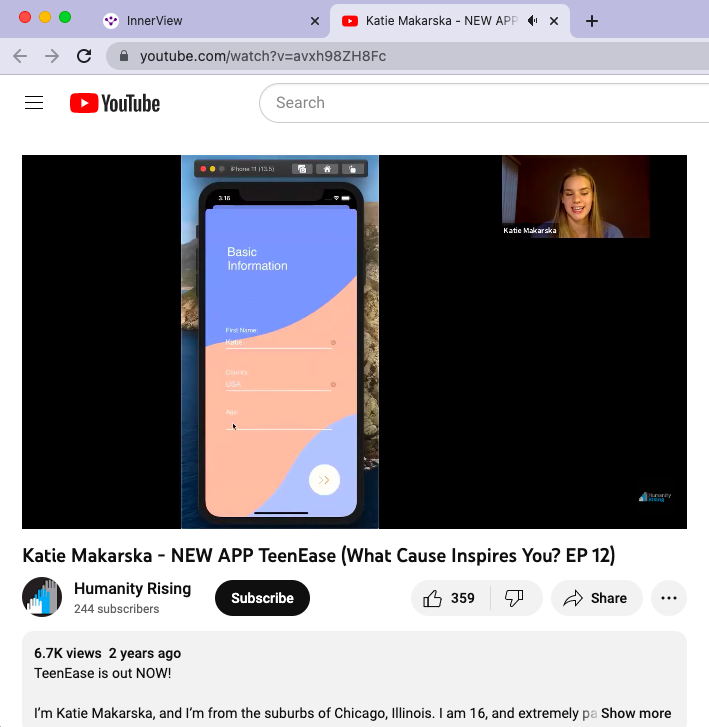Click the 6.7K views text
The image size is (709, 727).
click(x=68, y=653)
